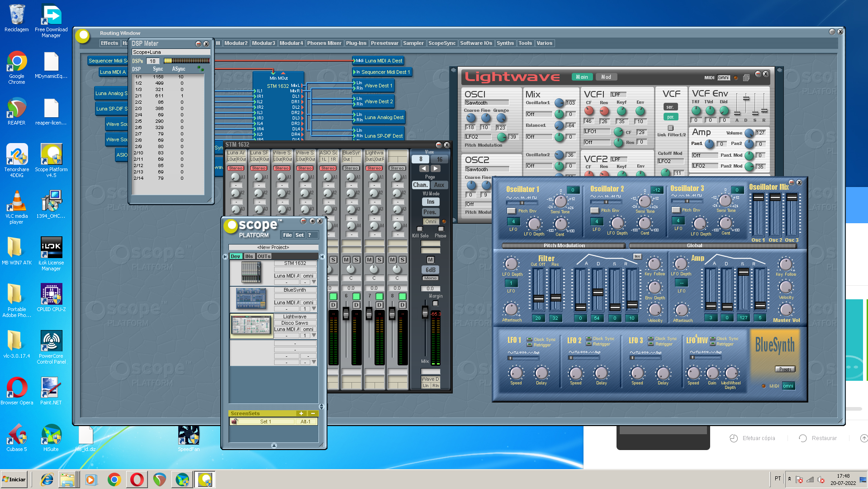
Task: Select the Lightwave device thumbnail in Scope Platform
Action: click(251, 326)
